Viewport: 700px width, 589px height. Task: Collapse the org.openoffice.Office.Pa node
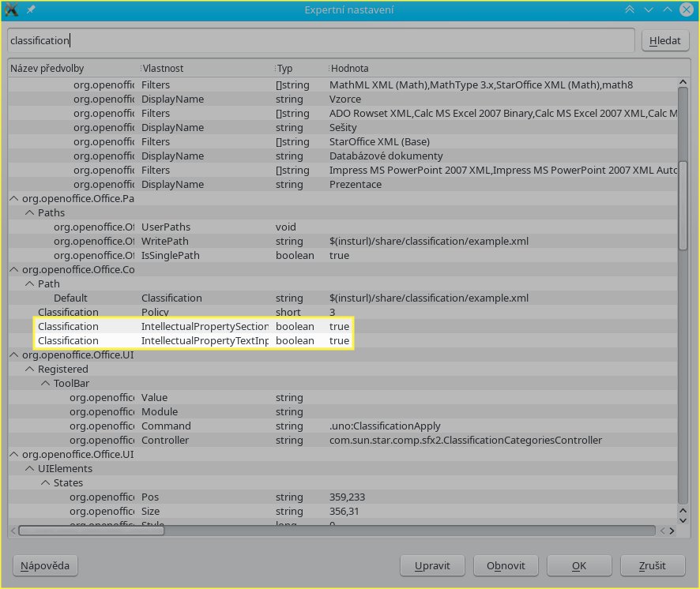click(14, 198)
